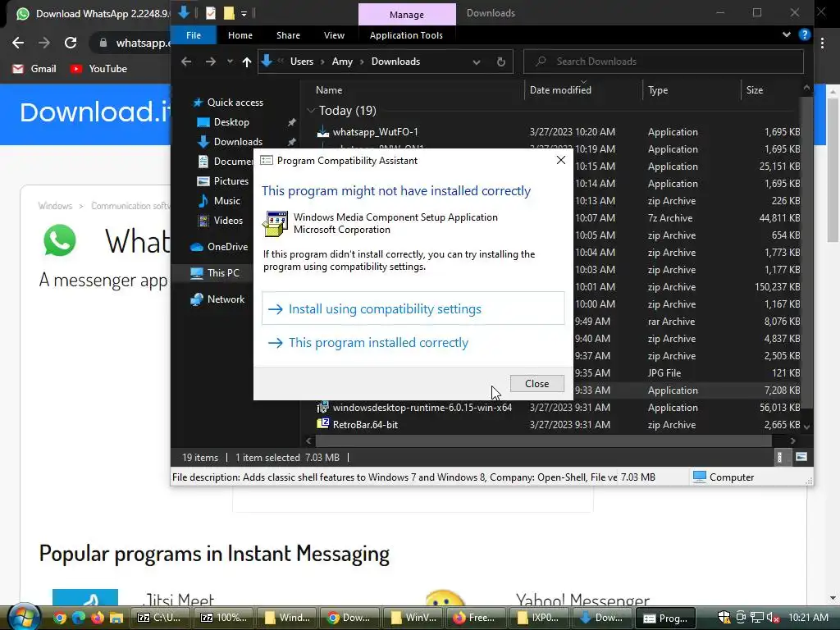
Task: Open Network in the navigation pane
Action: (x=226, y=299)
